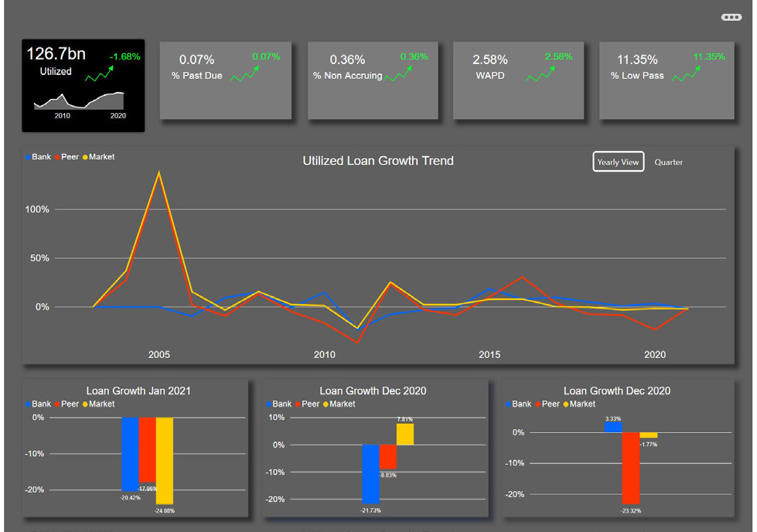Open the 2.58% WAPD KPI card
This screenshot has width=757, height=532.
point(517,80)
